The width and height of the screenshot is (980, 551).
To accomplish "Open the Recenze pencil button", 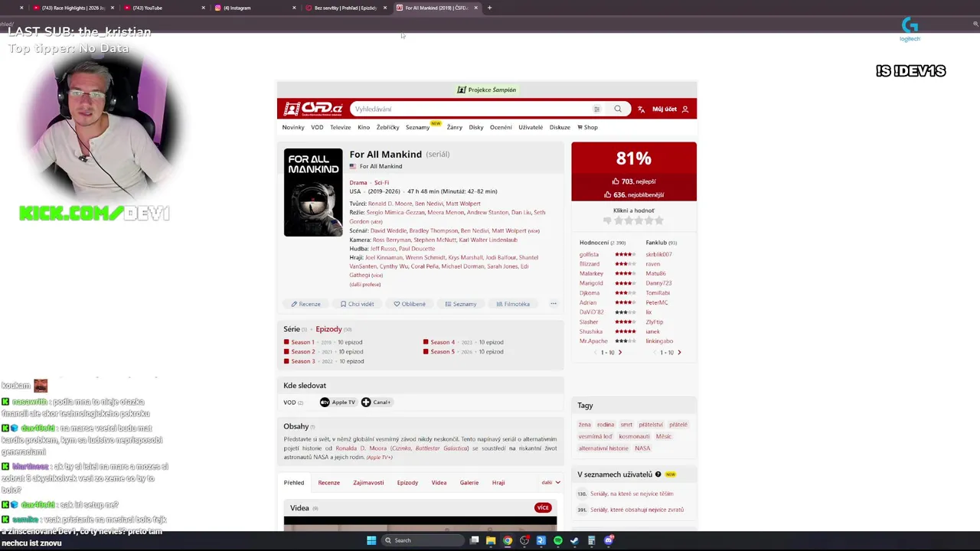I will [x=306, y=304].
